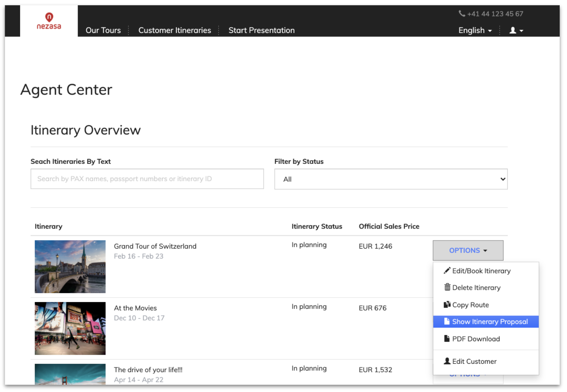Click The drive of your life!!! title
This screenshot has height=392, width=567.
[148, 370]
